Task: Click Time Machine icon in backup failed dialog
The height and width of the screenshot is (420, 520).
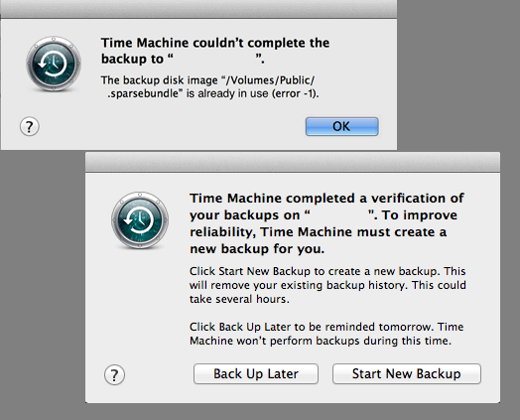Action: (x=54, y=64)
